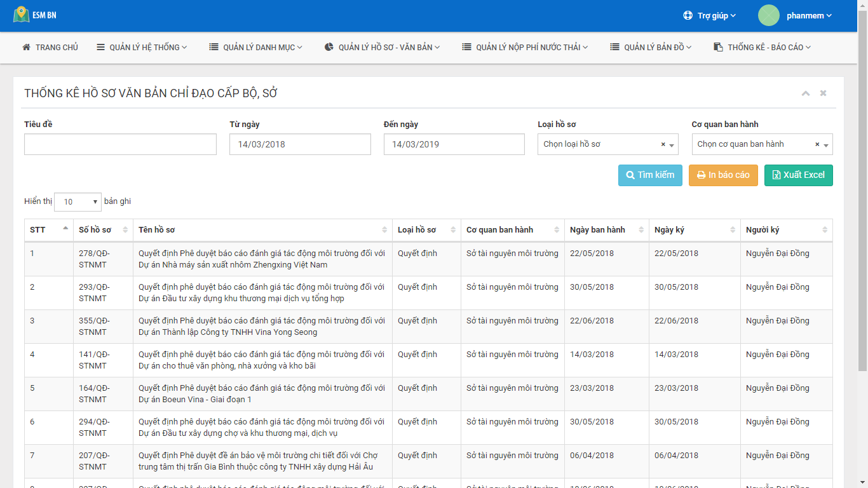Go to TRANG CHỦ home page

[x=50, y=47]
